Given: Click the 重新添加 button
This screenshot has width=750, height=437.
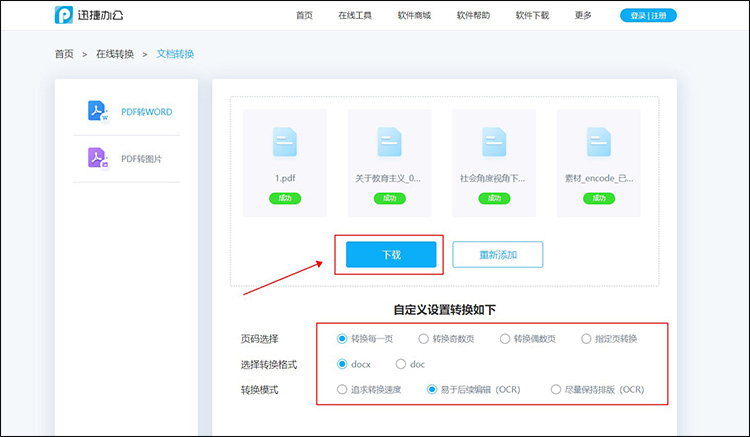Looking at the screenshot, I should [x=498, y=255].
